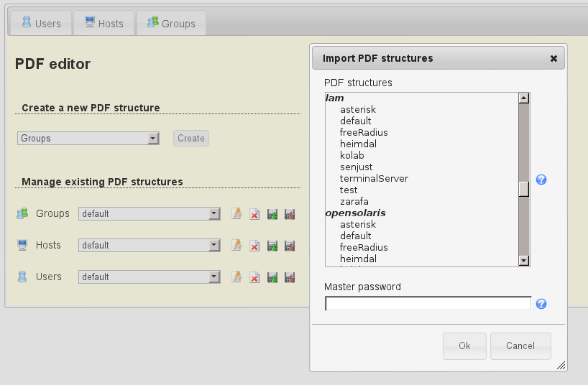The height and width of the screenshot is (385, 588).
Task: Delete the Hosts PDF structure
Action: [254, 246]
